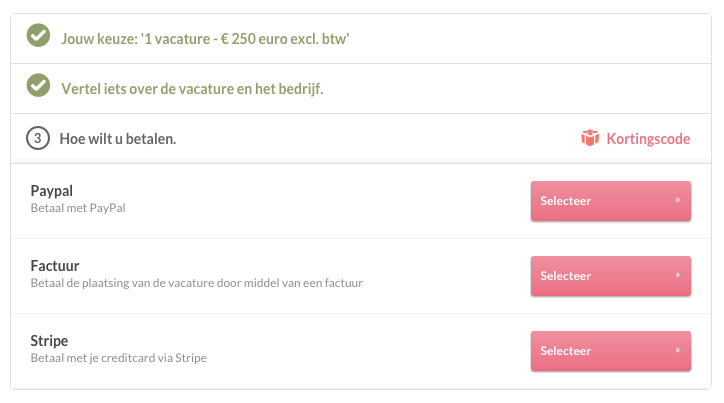Screen dimensions: 724x403
Task: Expand the 'Jouw keuze: 1 vacature' step
Action: (204, 38)
